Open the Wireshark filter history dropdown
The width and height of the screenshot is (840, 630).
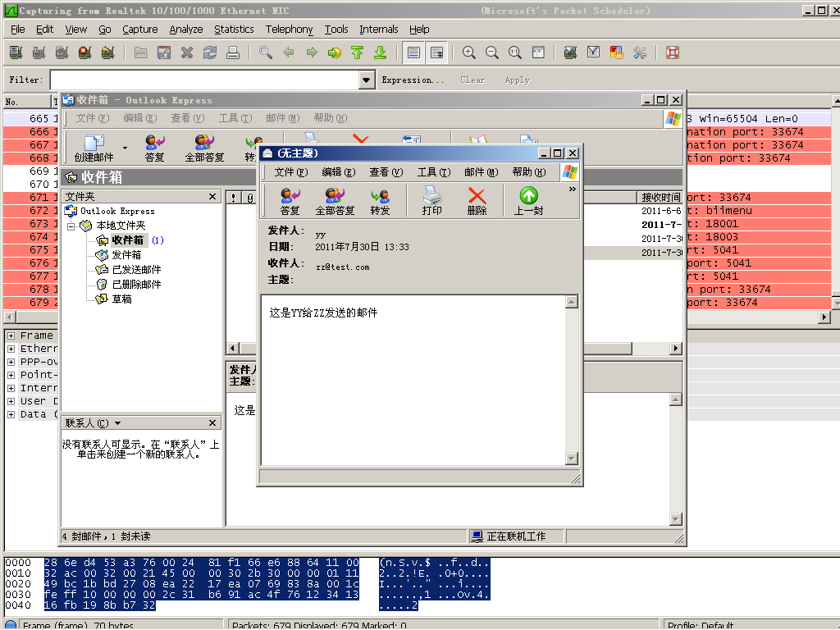pos(367,80)
